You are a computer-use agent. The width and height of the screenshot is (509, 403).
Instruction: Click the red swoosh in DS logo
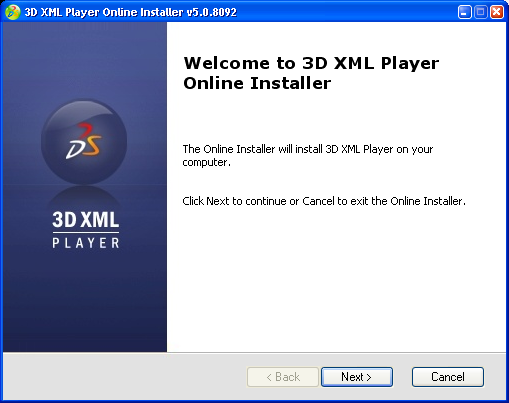pos(84,128)
